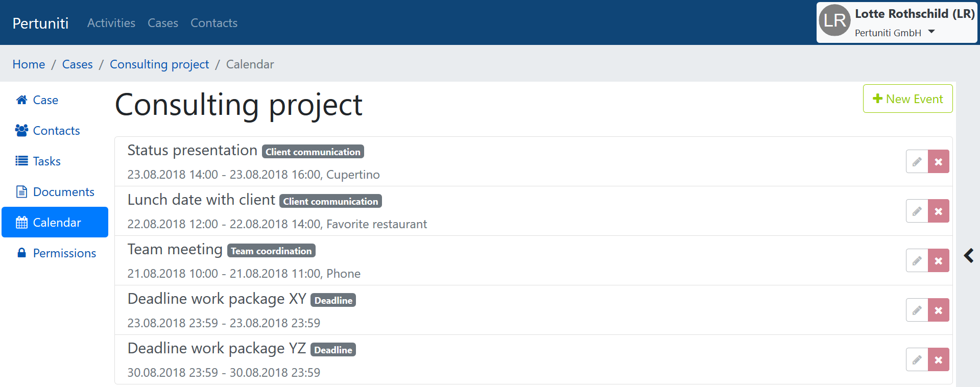This screenshot has width=980, height=387.
Task: Create a New Event
Action: pos(907,99)
